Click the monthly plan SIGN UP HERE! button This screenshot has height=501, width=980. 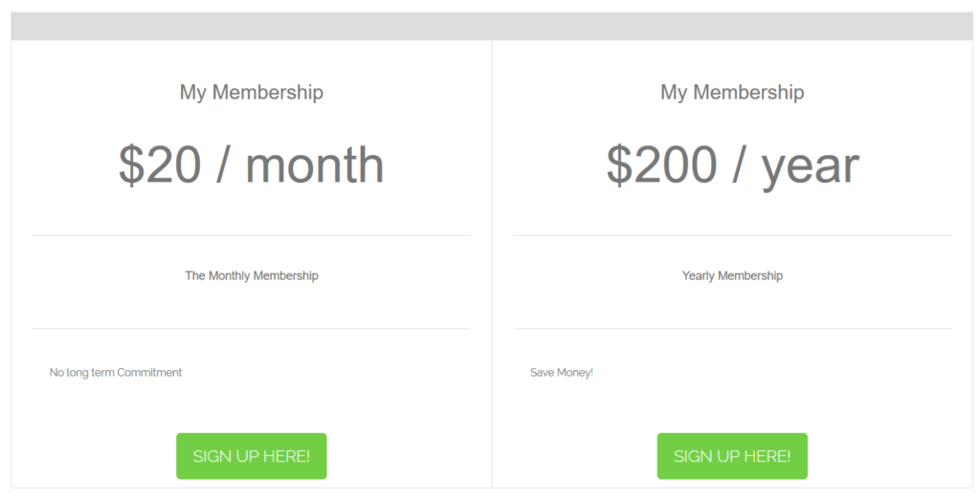[x=252, y=456]
